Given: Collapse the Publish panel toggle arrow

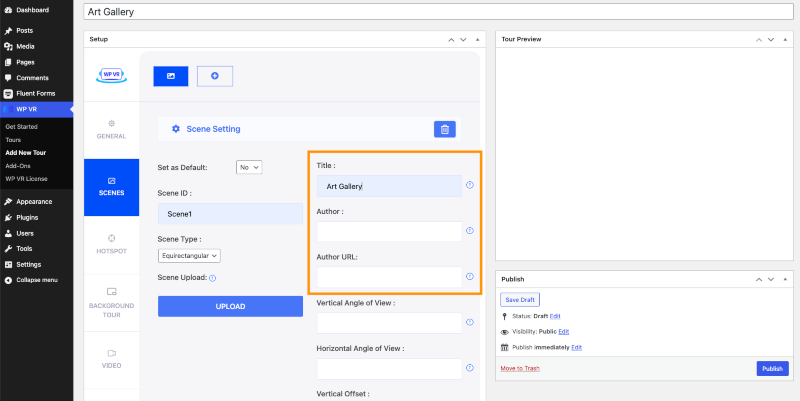Looking at the screenshot, I should [x=785, y=279].
